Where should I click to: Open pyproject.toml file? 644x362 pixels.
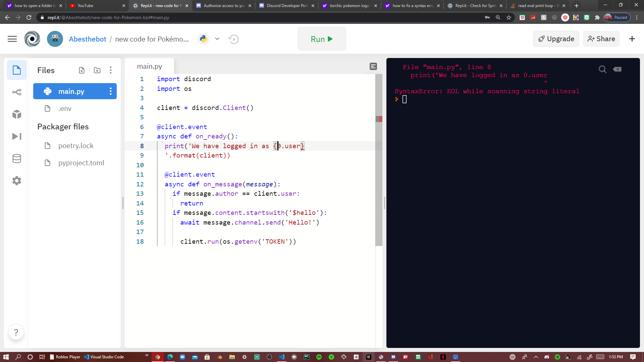click(81, 163)
